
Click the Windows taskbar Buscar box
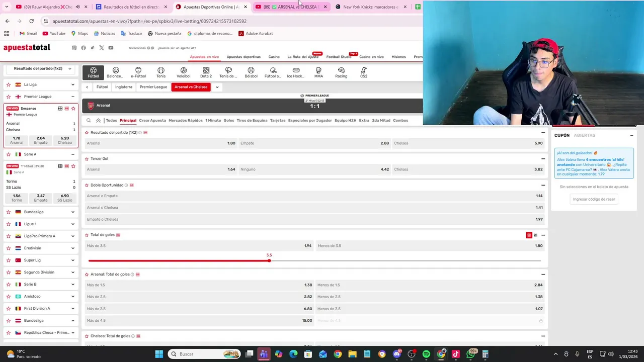coord(203,354)
